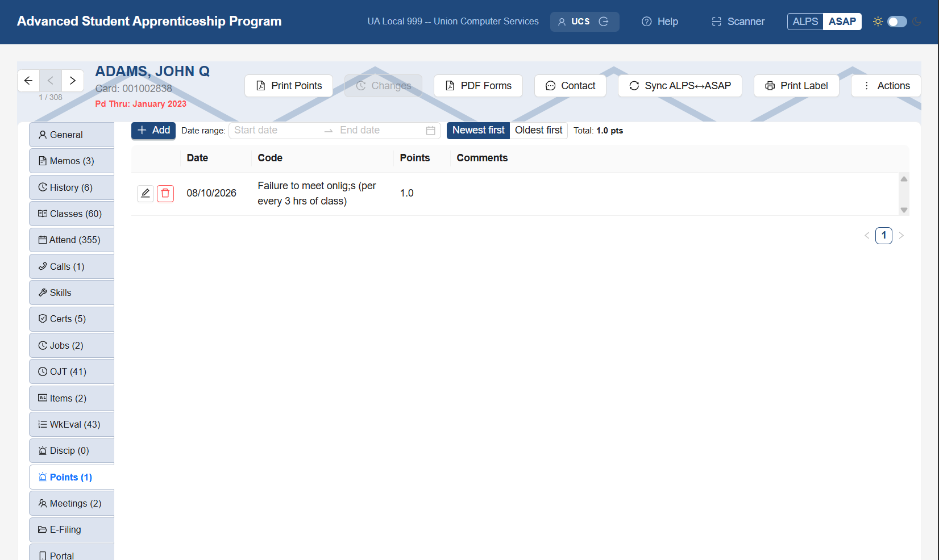Click the calendar icon in date range

[x=431, y=131]
